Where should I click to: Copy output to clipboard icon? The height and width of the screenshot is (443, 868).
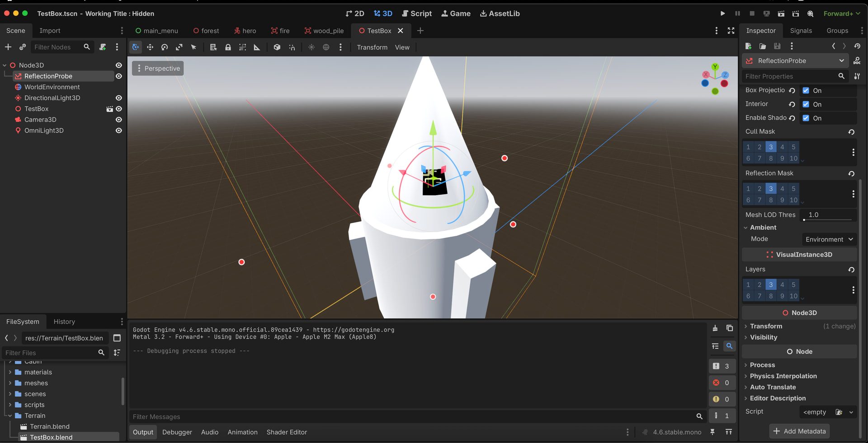729,328
